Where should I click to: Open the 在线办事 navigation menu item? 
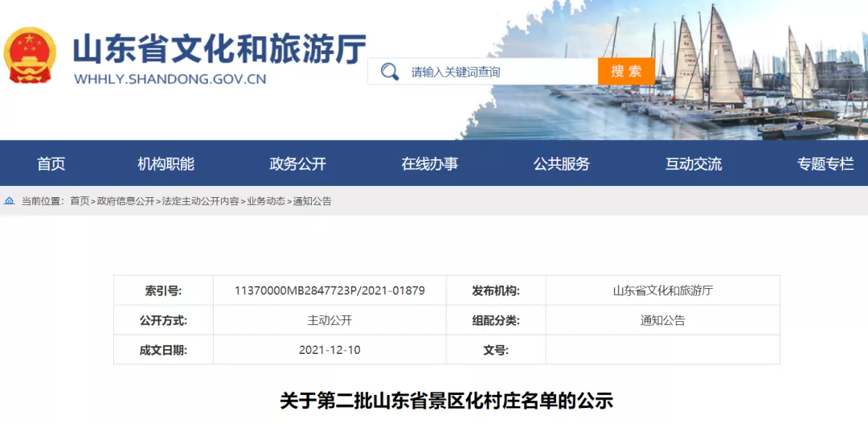(429, 163)
